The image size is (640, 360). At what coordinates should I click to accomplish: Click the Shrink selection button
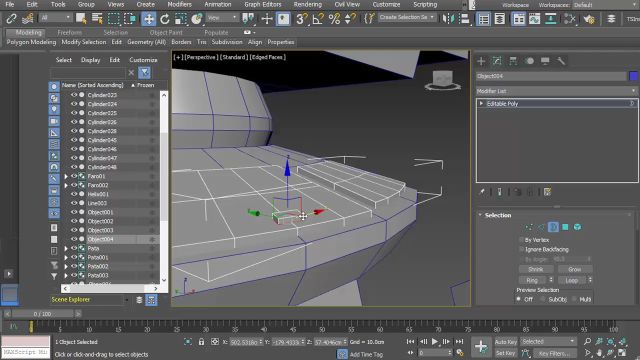pyautogui.click(x=536, y=269)
